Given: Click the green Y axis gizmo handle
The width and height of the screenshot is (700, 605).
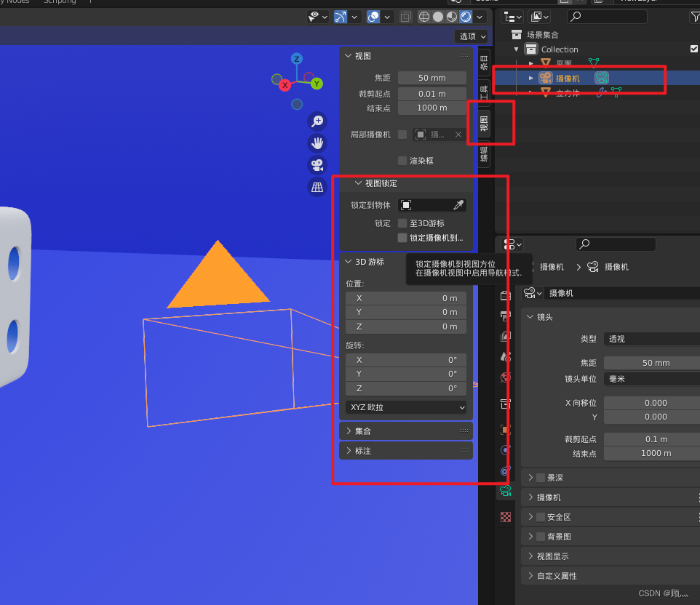Looking at the screenshot, I should [317, 84].
